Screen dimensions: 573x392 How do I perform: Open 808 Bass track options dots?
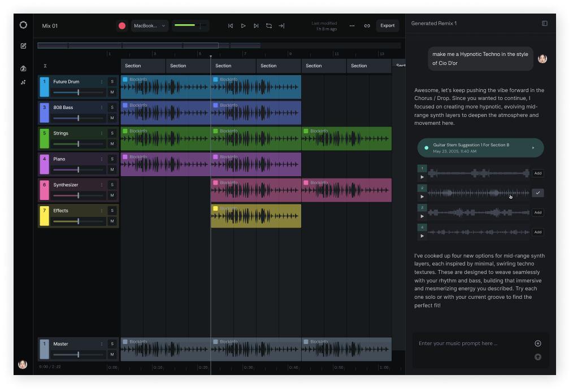pyautogui.click(x=102, y=107)
